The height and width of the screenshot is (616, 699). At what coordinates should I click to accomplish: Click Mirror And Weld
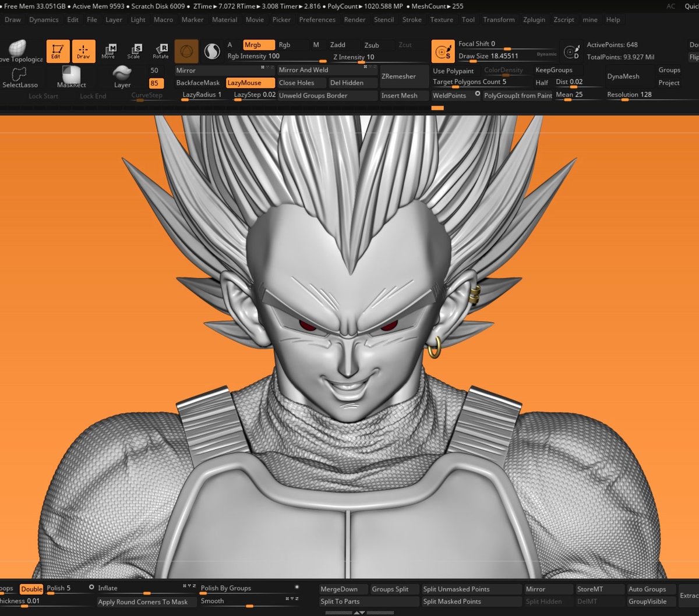pos(327,70)
